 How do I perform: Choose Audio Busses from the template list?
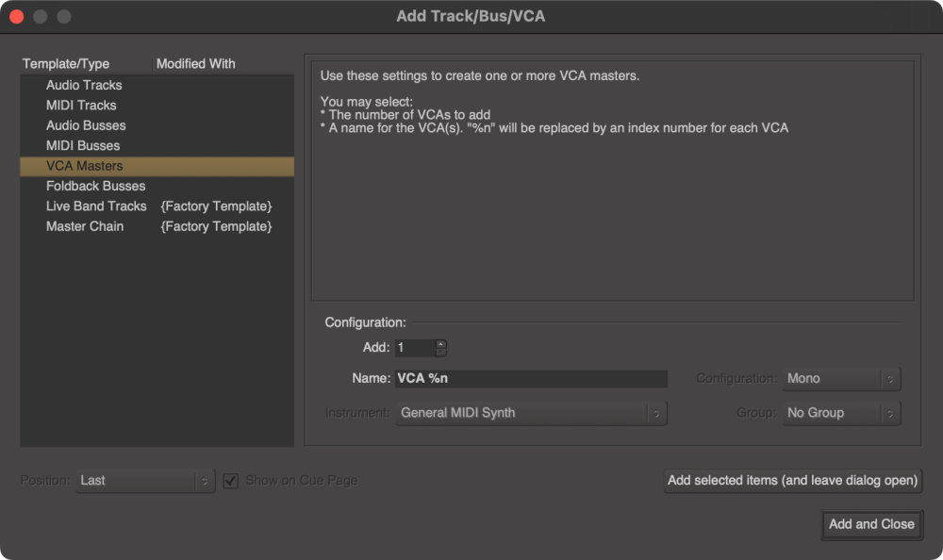click(84, 124)
